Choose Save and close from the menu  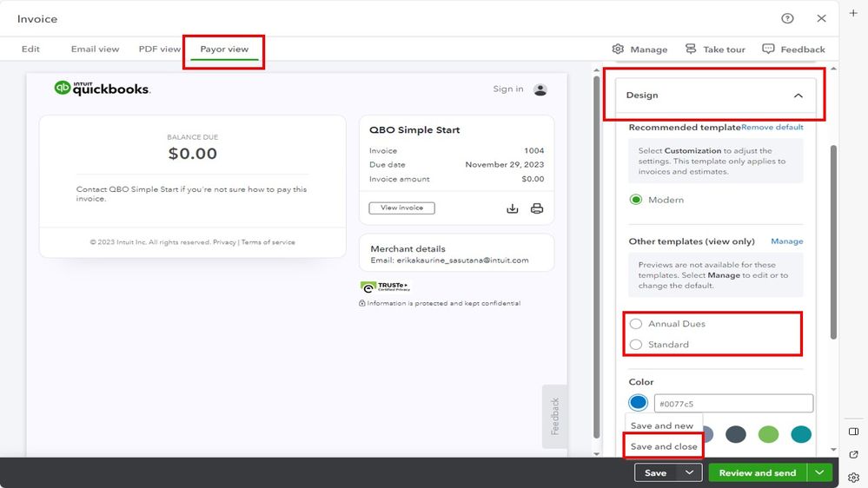(x=664, y=446)
